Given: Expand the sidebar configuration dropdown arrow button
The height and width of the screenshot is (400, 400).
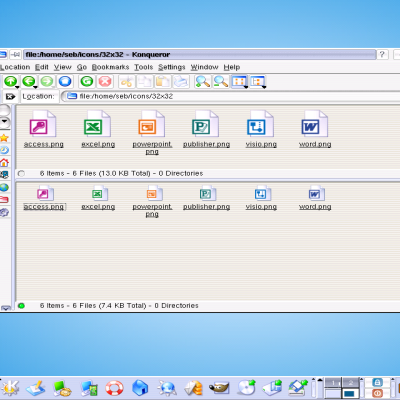Looking at the screenshot, I should click(x=5, y=122).
